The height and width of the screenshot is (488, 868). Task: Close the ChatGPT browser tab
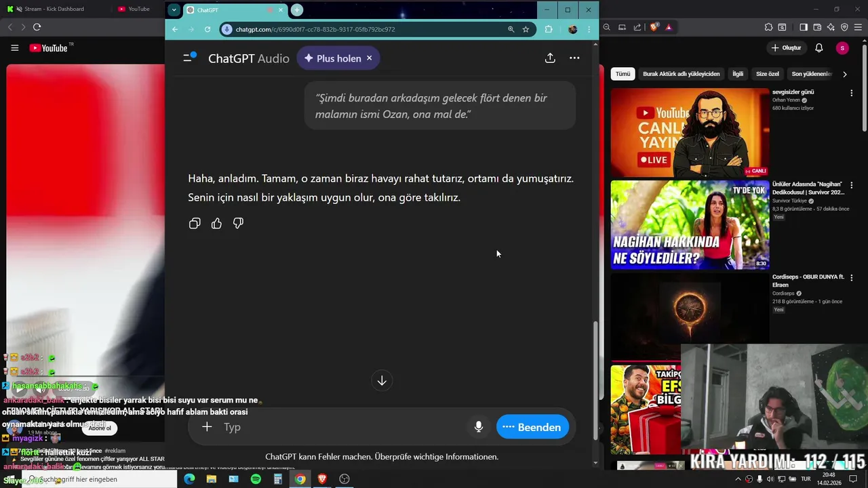click(281, 10)
